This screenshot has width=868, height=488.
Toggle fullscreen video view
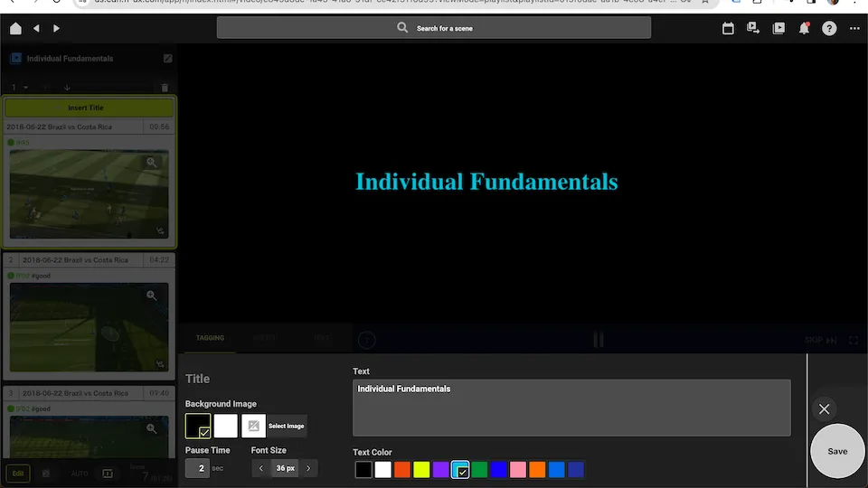853,341
